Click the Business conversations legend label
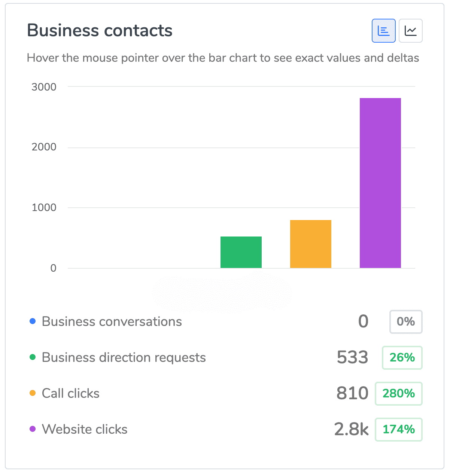The height and width of the screenshot is (476, 453). (x=112, y=321)
